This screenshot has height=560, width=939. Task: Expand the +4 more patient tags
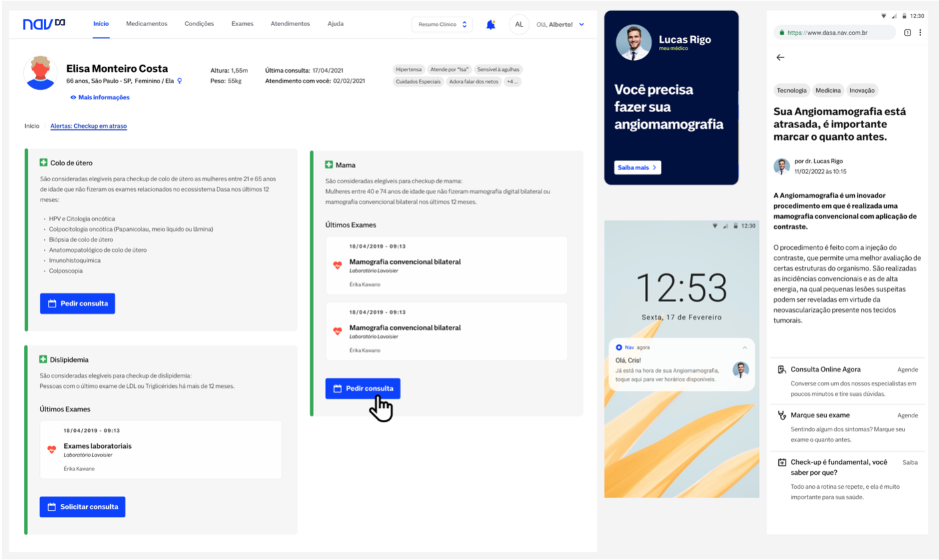pos(513,82)
